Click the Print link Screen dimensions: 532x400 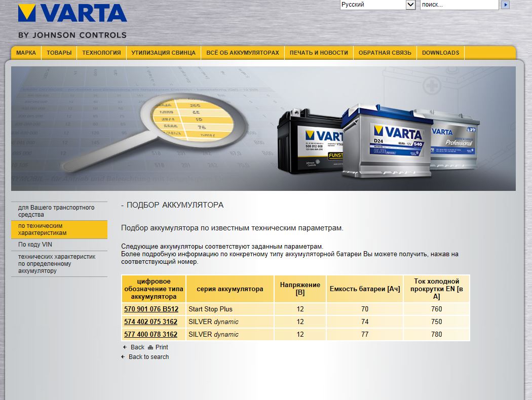pos(162,347)
